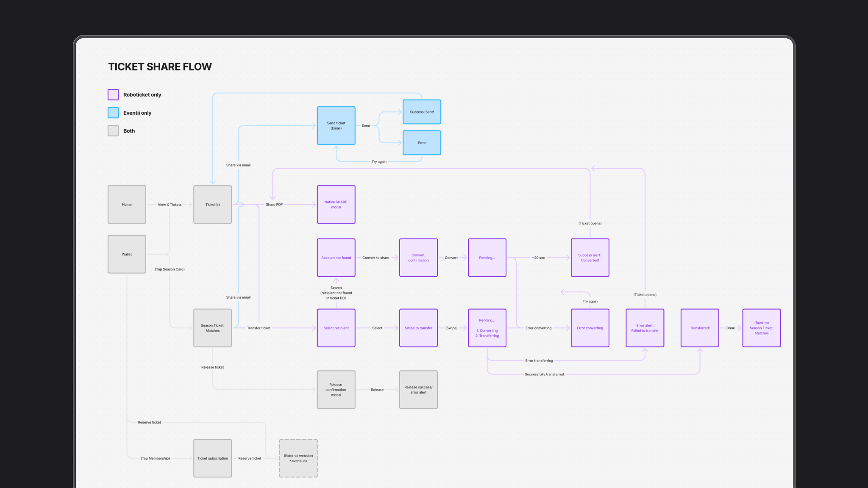
Task: Select the (Back to) Season Ticket Matches node
Action: click(762, 328)
